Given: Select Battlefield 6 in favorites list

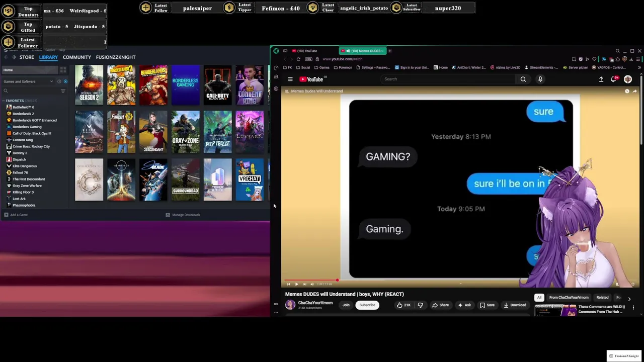Looking at the screenshot, I should pos(23,107).
